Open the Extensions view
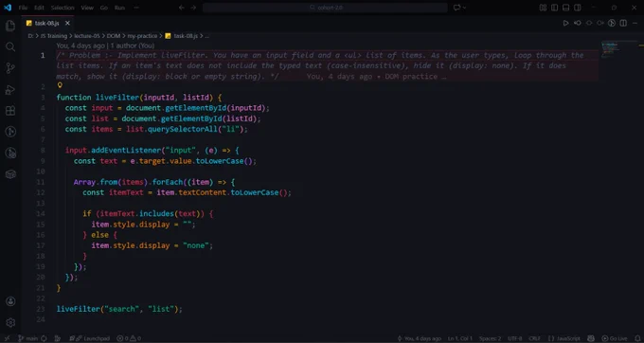The height and width of the screenshot is (343, 644). pos(10,111)
